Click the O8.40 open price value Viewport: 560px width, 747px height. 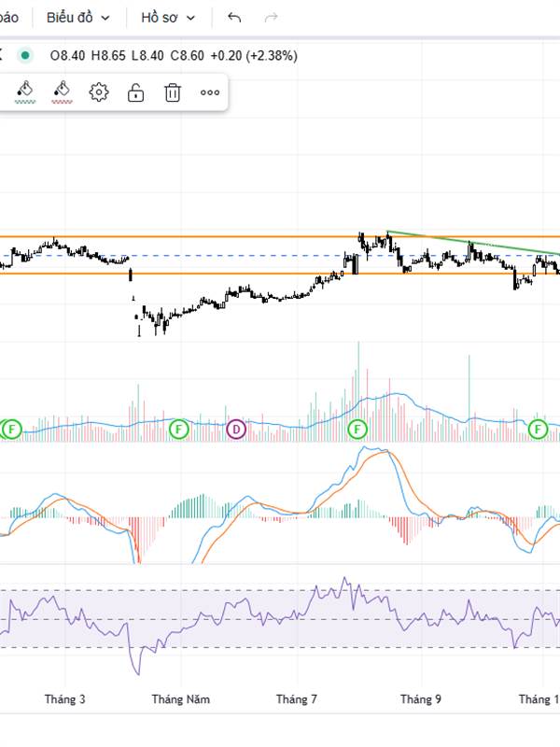(67, 56)
